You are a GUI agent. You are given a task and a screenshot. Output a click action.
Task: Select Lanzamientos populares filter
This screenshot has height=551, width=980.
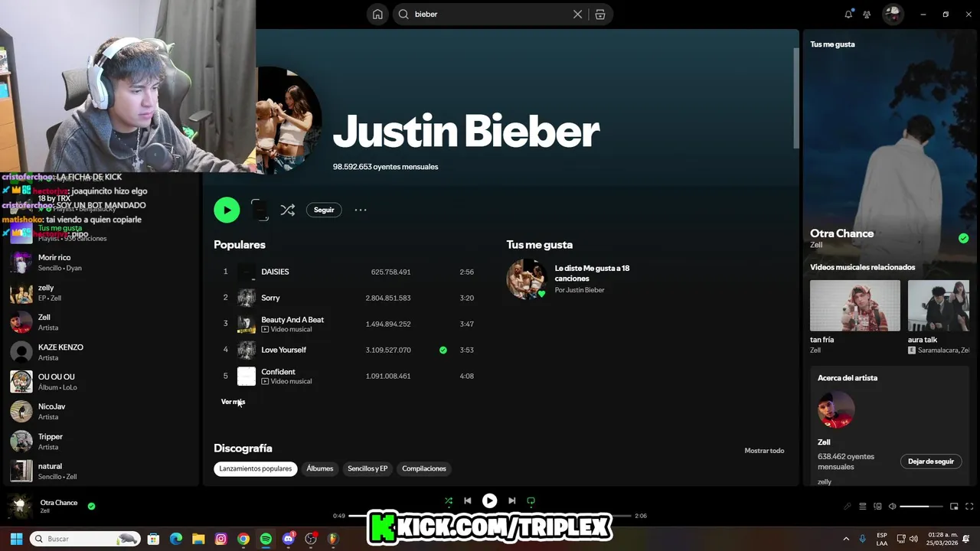pos(256,468)
